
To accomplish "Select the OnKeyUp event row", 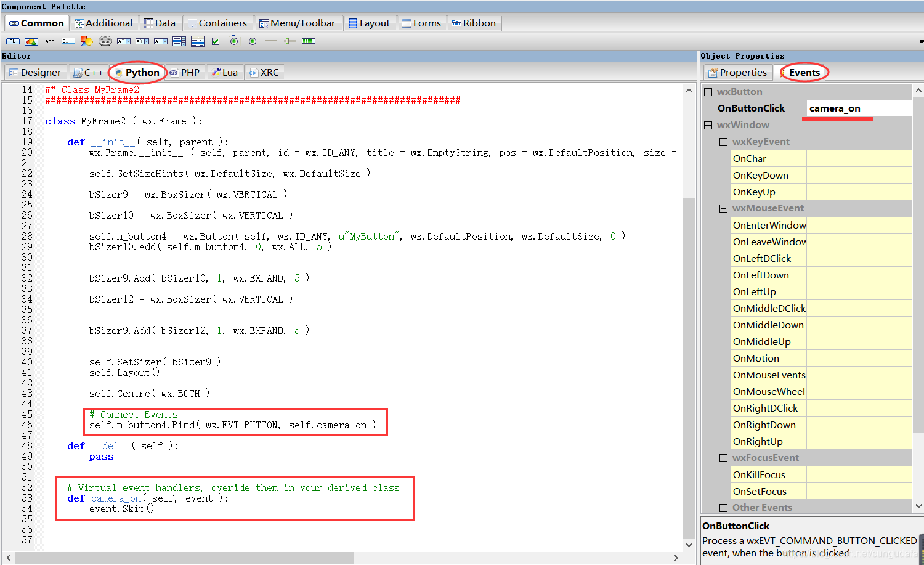I will point(821,192).
